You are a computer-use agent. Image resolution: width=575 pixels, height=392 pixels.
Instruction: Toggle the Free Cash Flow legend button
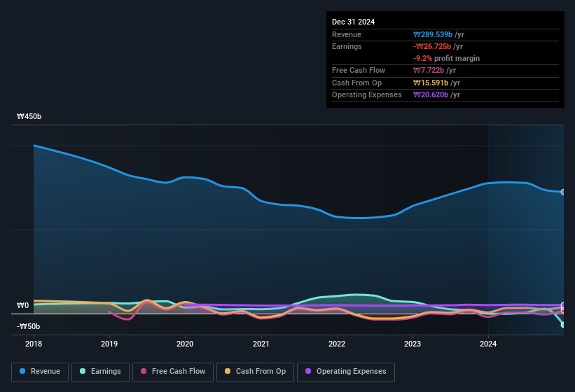coord(173,372)
